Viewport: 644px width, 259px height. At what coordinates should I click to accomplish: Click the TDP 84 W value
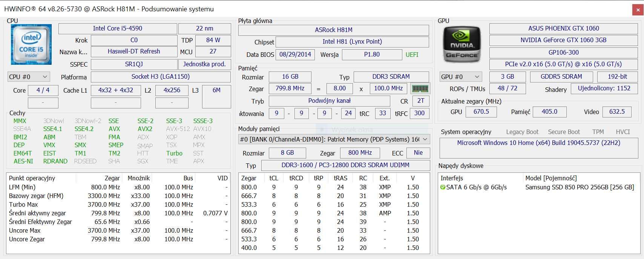(213, 40)
